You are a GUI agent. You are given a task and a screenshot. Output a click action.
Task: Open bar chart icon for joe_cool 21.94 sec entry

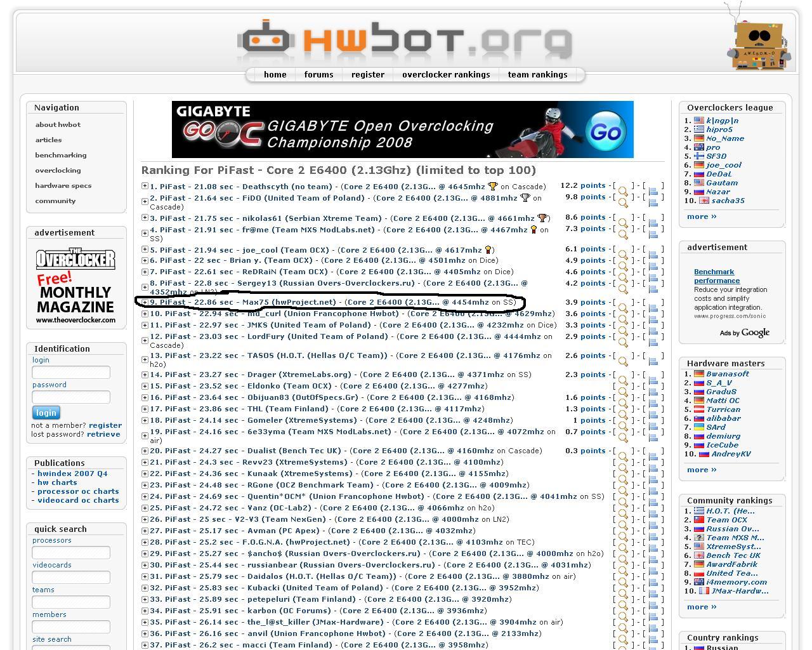click(653, 253)
